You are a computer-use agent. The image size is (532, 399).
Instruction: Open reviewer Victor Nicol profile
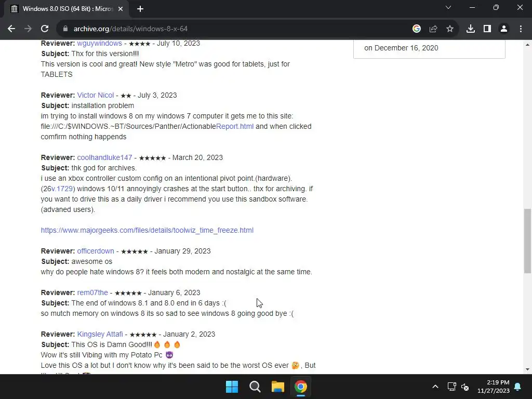96,96
